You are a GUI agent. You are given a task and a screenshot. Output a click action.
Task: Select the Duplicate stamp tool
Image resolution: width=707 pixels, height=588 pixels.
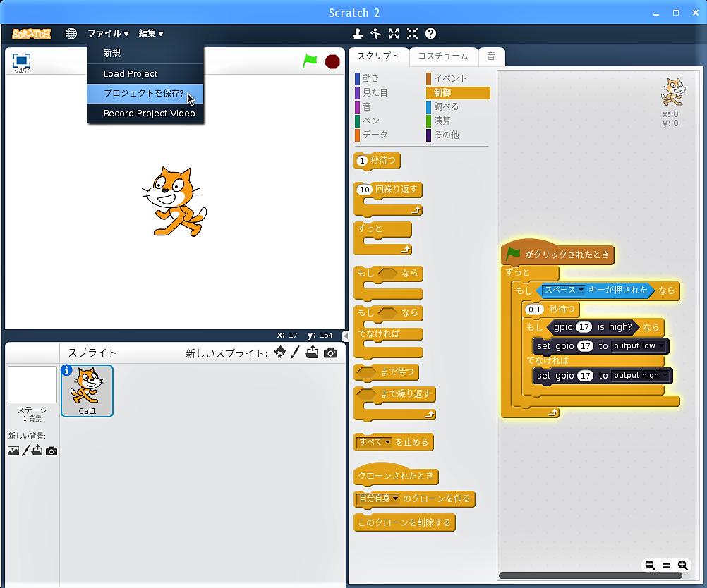click(x=358, y=33)
